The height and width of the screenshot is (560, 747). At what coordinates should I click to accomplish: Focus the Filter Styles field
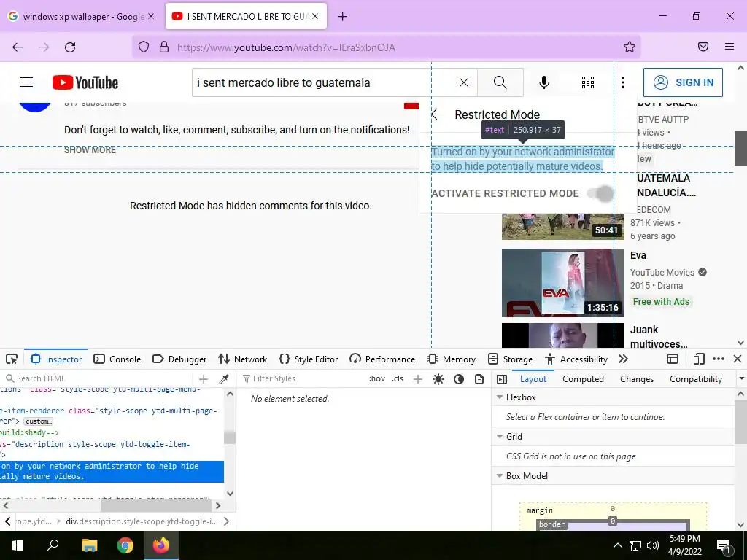(303, 379)
